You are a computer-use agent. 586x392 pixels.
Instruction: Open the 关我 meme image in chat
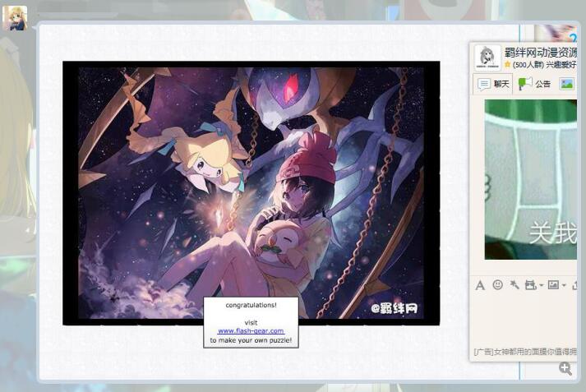[531, 179]
